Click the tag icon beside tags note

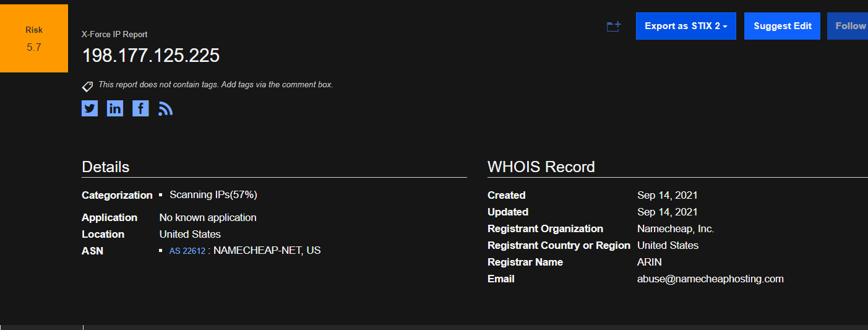[x=87, y=87]
